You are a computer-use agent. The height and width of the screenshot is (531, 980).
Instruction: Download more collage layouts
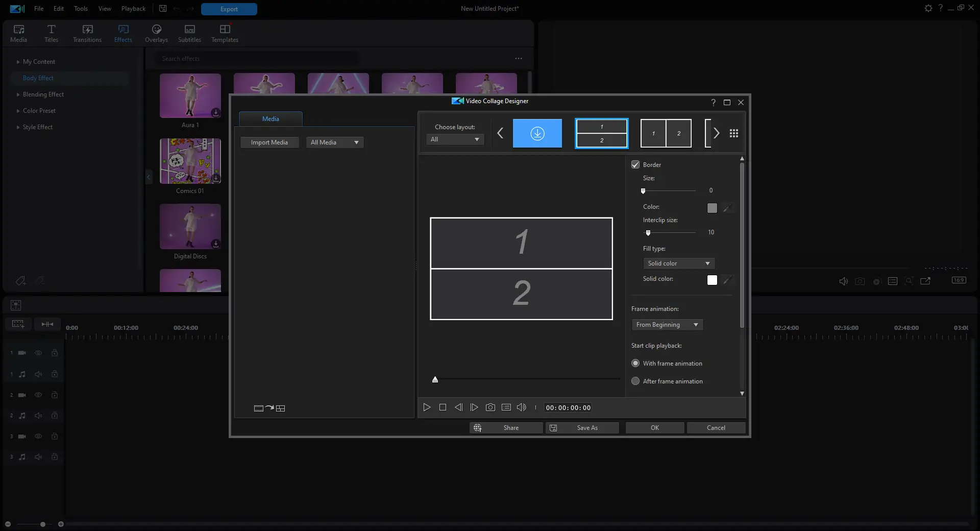[537, 133]
